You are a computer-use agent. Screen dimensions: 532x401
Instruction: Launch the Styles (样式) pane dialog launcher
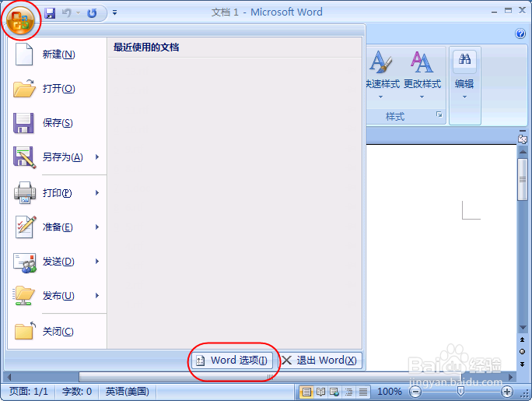pos(439,114)
